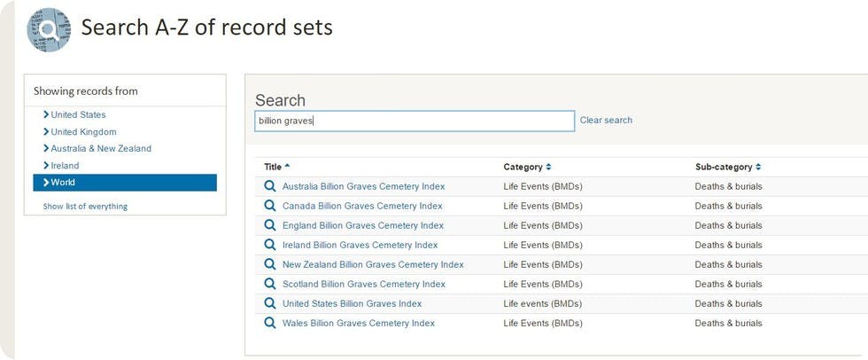Expand the United States records filter

click(x=78, y=114)
